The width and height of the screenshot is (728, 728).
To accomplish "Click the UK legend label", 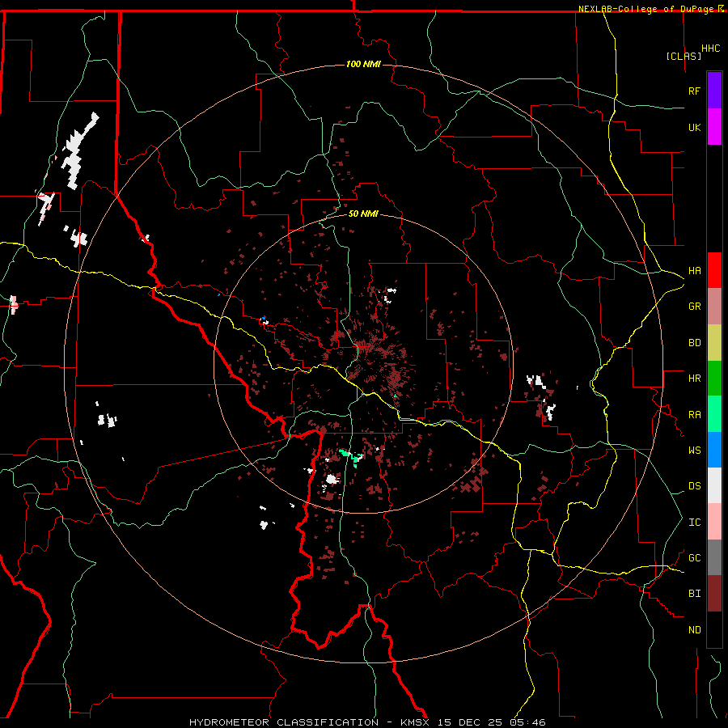I will tap(694, 127).
